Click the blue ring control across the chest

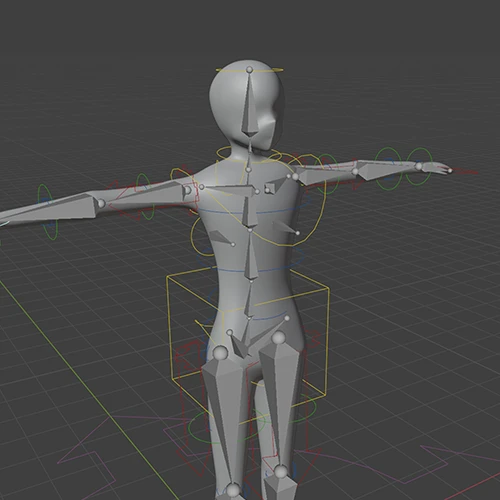click(x=250, y=211)
